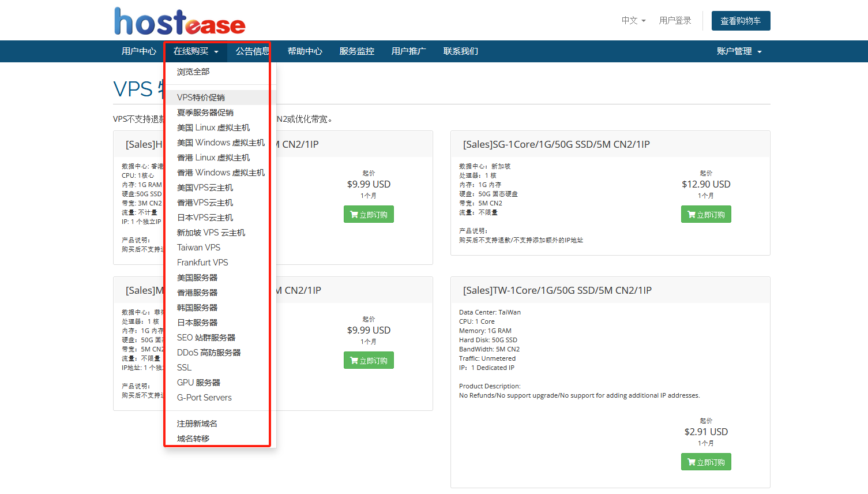The height and width of the screenshot is (494, 868).
Task: Open Taiwan VPS from the menu
Action: click(x=220, y=248)
